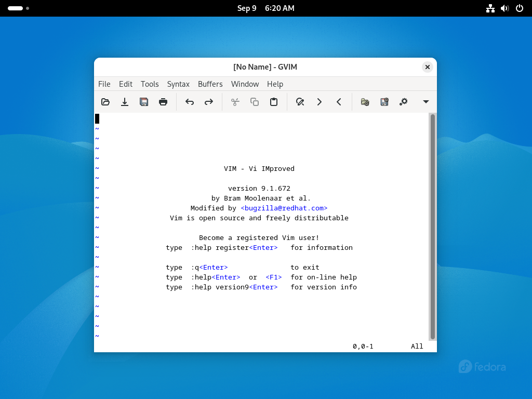Open the File menu
This screenshot has width=532, height=399.
click(x=104, y=84)
